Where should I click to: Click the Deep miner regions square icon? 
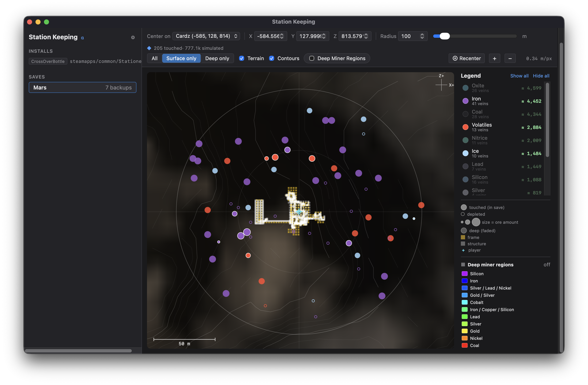[463, 264]
